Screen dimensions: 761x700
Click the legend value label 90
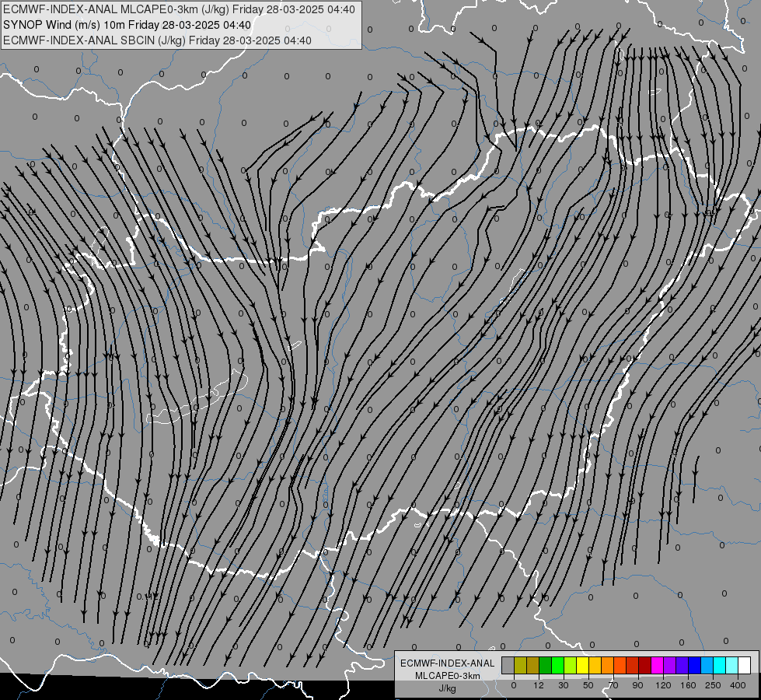pyautogui.click(x=637, y=685)
